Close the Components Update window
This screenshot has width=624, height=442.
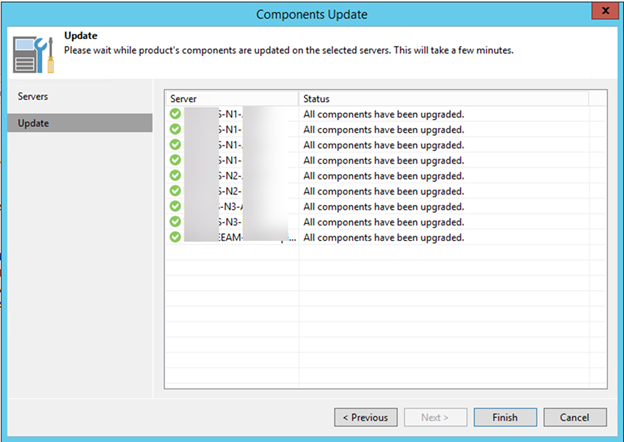pos(601,13)
